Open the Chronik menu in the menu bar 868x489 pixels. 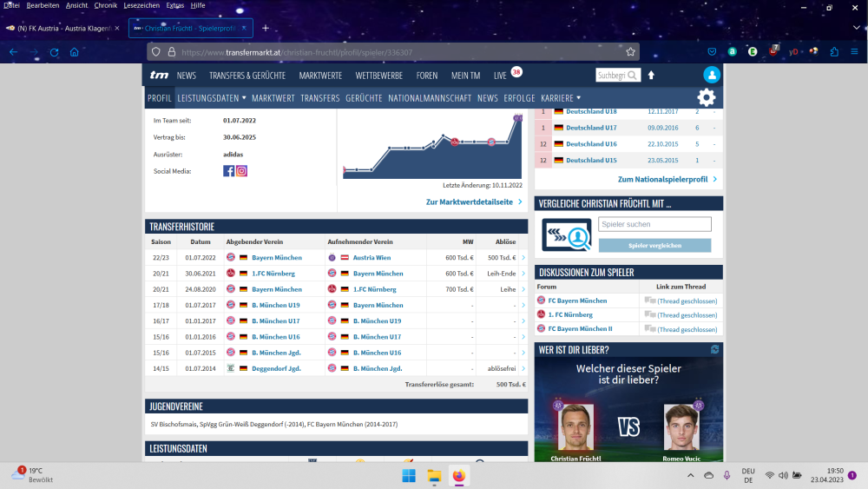coord(105,5)
